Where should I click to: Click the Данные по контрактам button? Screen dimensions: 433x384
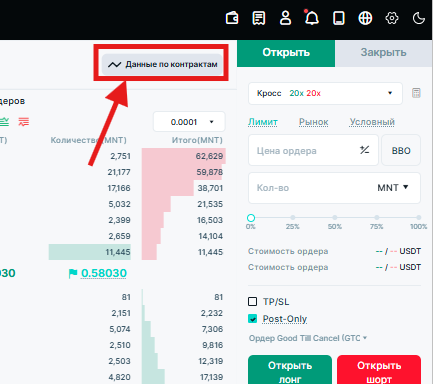click(x=162, y=64)
